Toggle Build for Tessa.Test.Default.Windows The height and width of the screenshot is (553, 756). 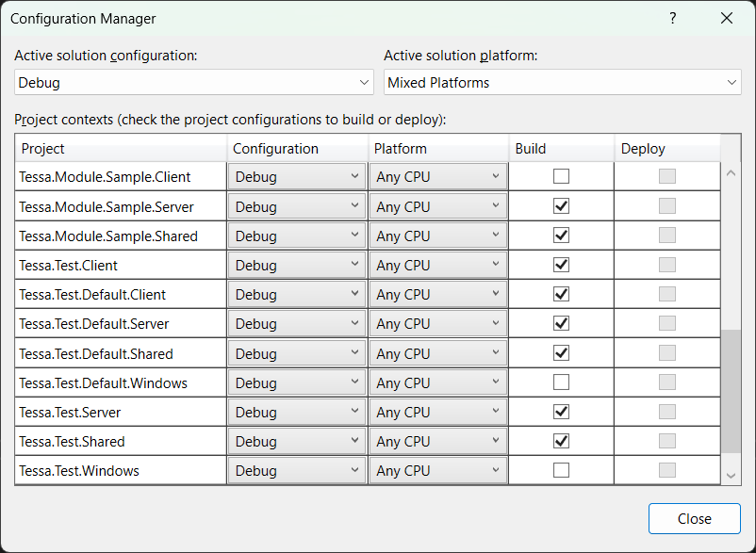point(562,382)
